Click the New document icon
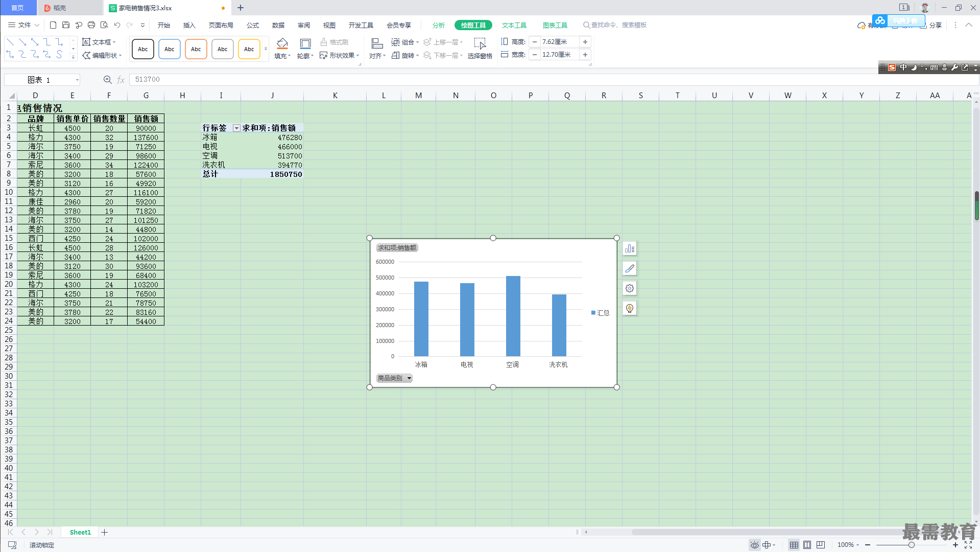 click(53, 25)
